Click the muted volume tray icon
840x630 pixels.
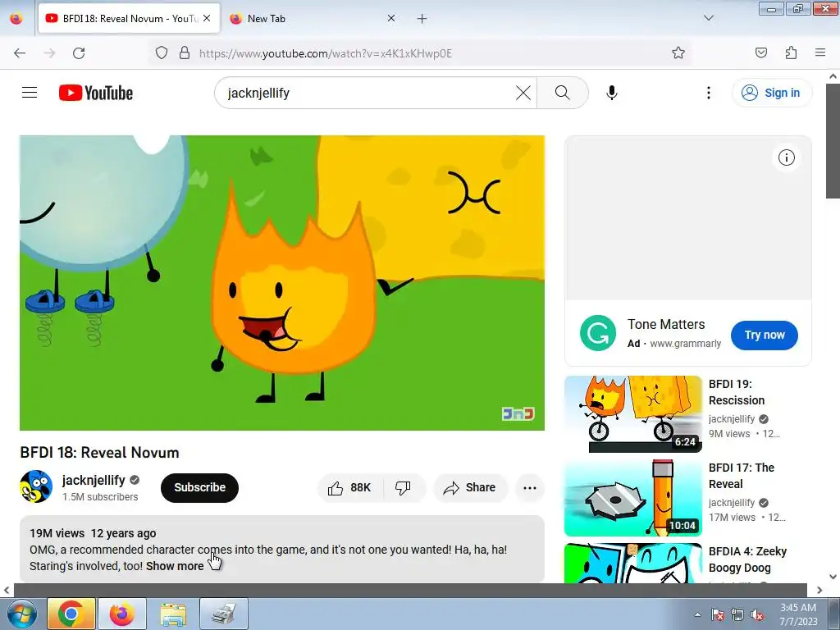tap(757, 614)
